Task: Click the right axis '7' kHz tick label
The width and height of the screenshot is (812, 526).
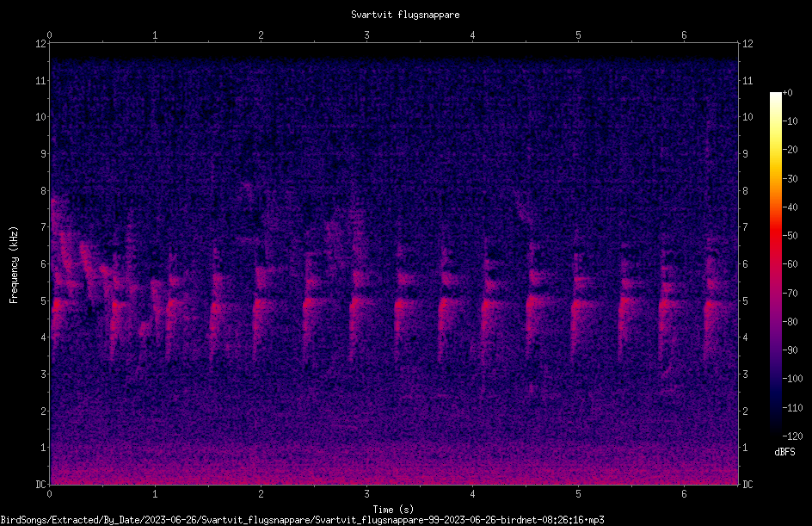Action: (745, 227)
